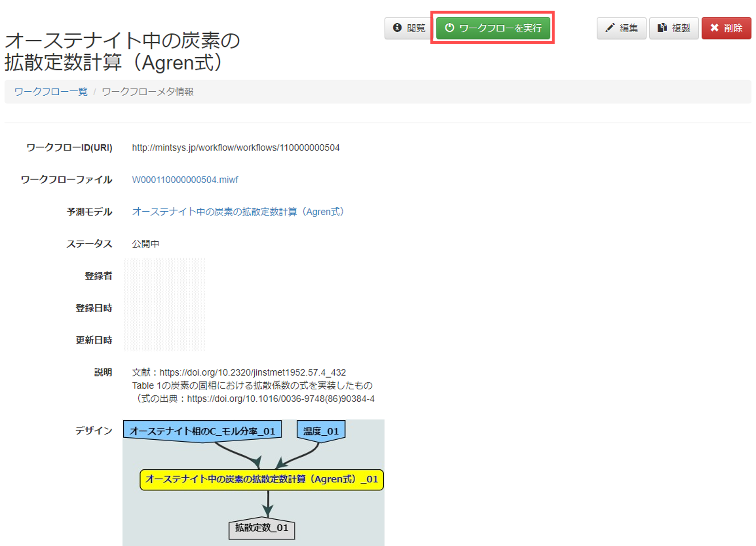Open the 予測モデル link for Agren model
The image size is (756, 546).
(238, 212)
